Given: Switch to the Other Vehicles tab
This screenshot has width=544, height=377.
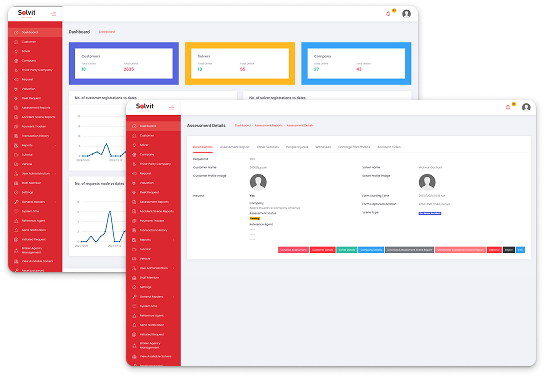Looking at the screenshot, I should click(x=268, y=147).
